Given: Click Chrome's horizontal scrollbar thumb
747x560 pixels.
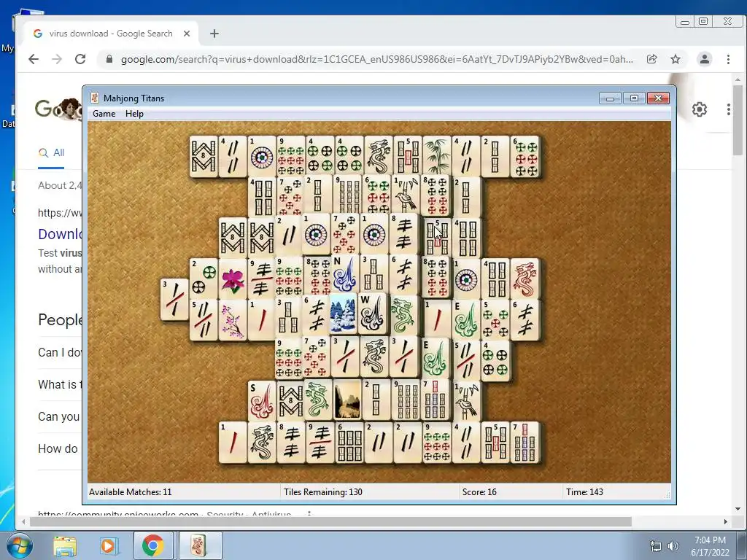Looking at the screenshot, I should coord(330,522).
